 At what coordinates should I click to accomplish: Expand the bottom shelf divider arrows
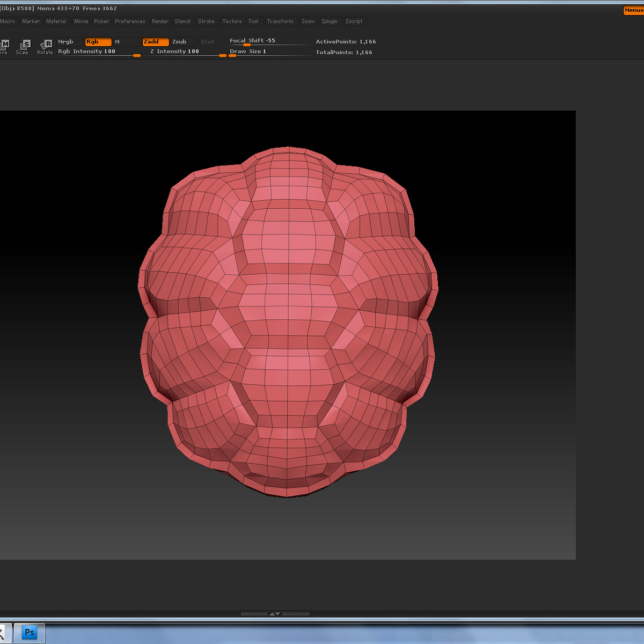274,613
